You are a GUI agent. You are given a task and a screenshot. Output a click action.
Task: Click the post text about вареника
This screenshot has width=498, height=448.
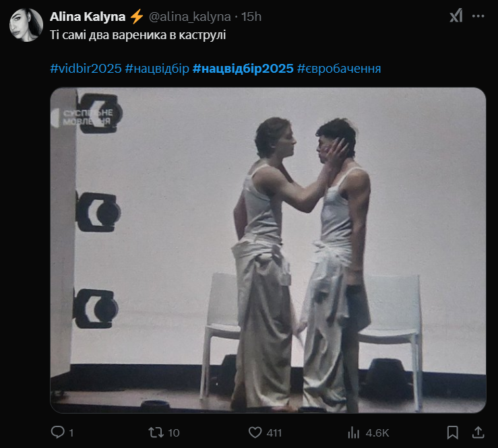coord(138,34)
